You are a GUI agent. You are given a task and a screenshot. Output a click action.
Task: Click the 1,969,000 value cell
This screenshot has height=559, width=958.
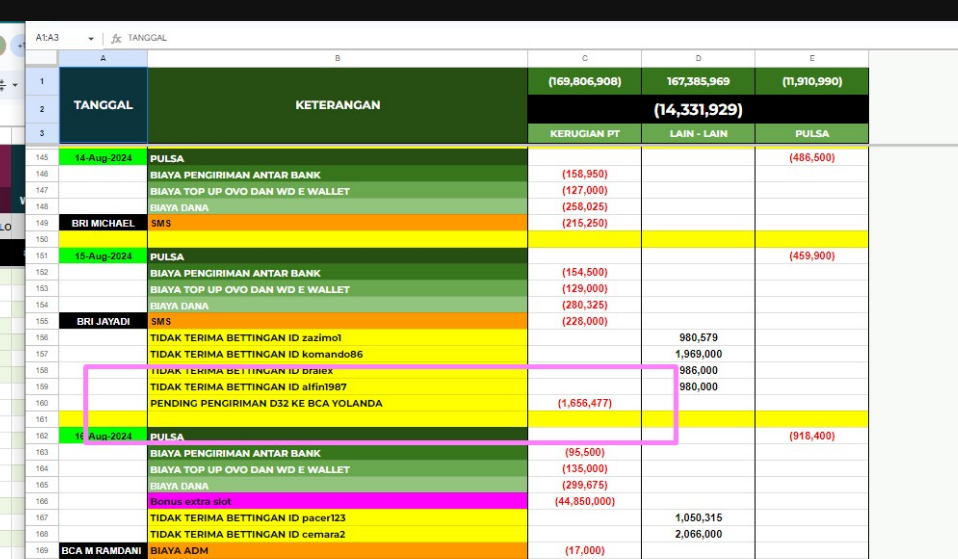pyautogui.click(x=698, y=354)
